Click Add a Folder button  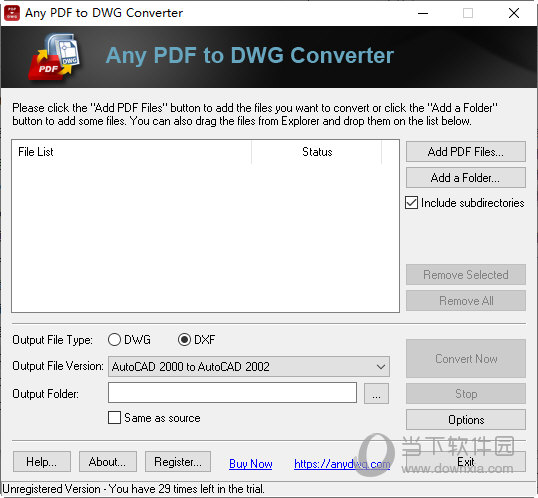(x=466, y=178)
